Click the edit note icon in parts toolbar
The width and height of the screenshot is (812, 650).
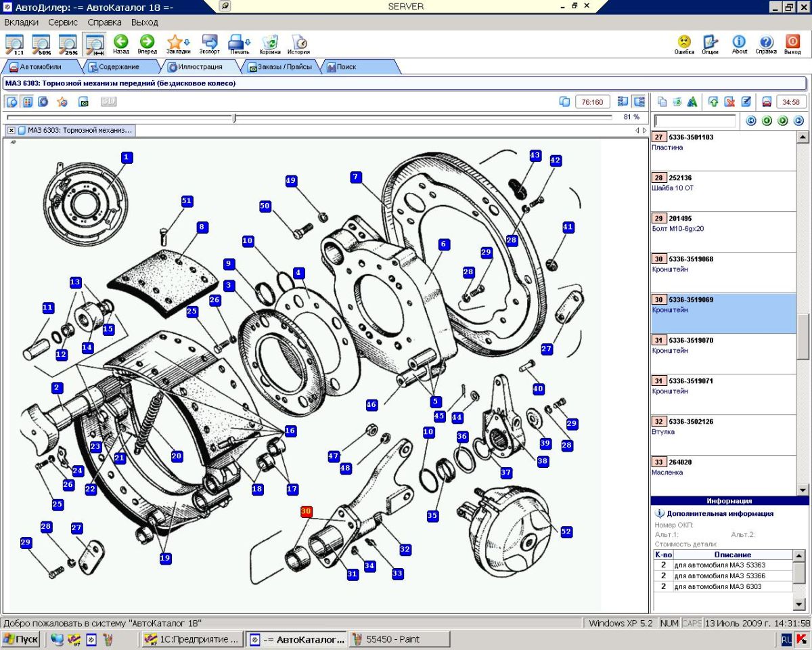(x=746, y=102)
